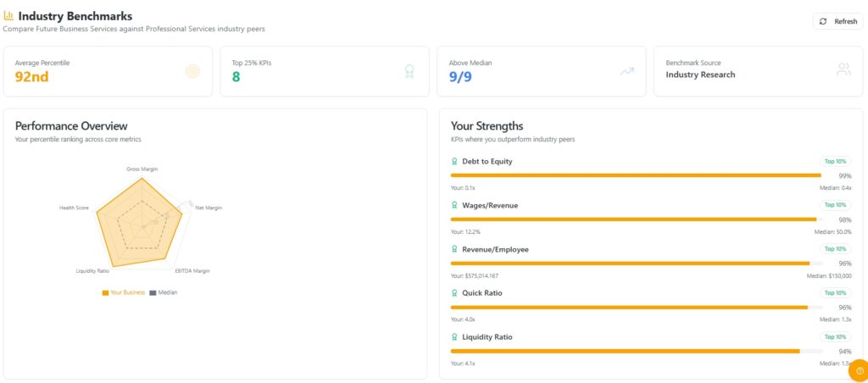
Task: Click the Gross Margin label on radar chart
Action: [x=142, y=169]
